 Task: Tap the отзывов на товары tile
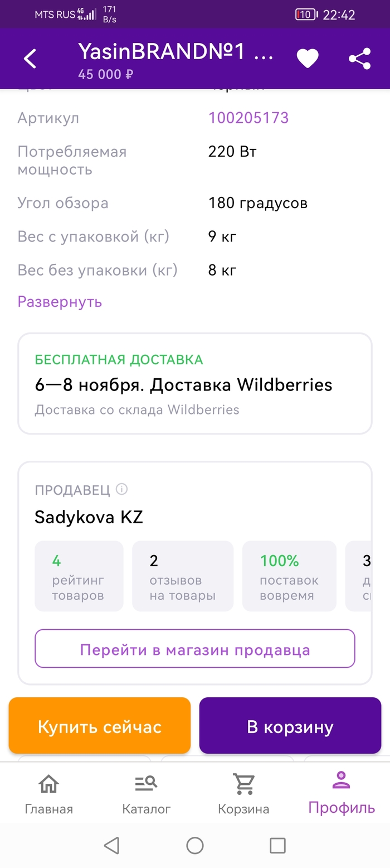[182, 576]
